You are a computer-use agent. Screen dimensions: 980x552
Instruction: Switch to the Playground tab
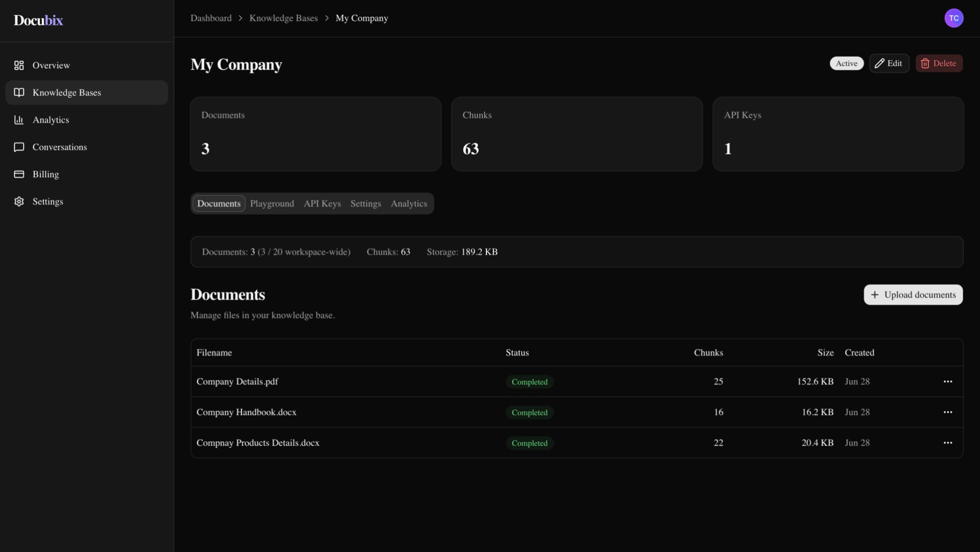[272, 203]
